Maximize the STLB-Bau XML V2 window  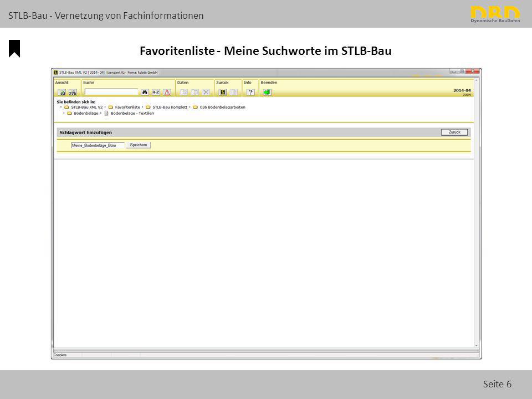(x=462, y=71)
